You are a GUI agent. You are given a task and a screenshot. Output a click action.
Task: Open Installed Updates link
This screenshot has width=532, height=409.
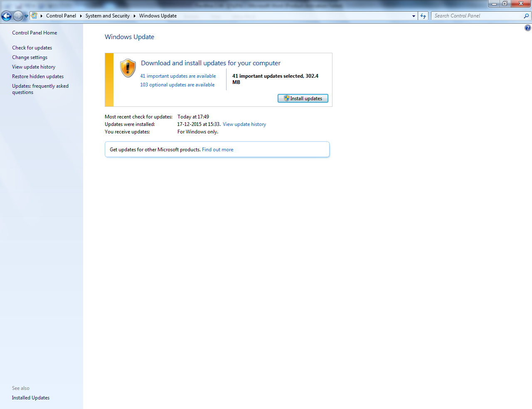31,398
